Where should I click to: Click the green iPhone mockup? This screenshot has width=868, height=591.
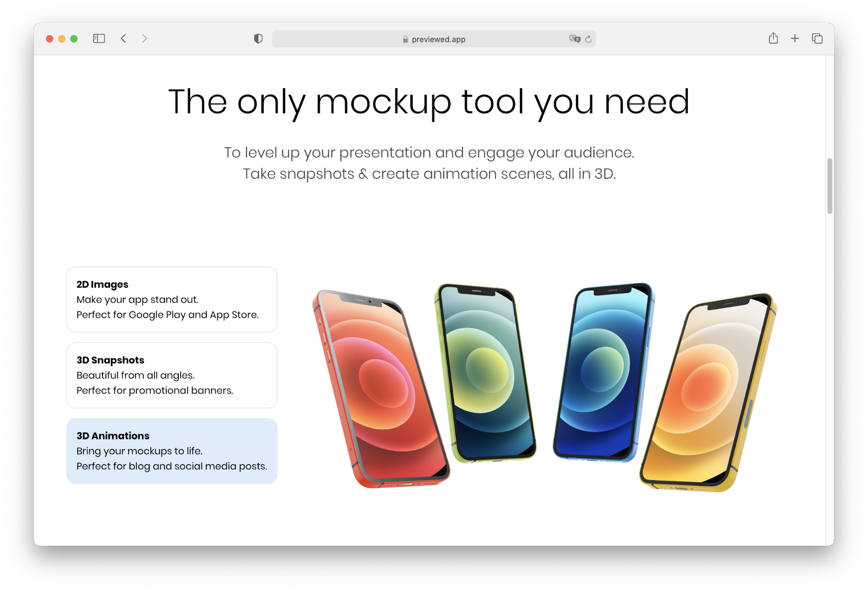click(485, 373)
